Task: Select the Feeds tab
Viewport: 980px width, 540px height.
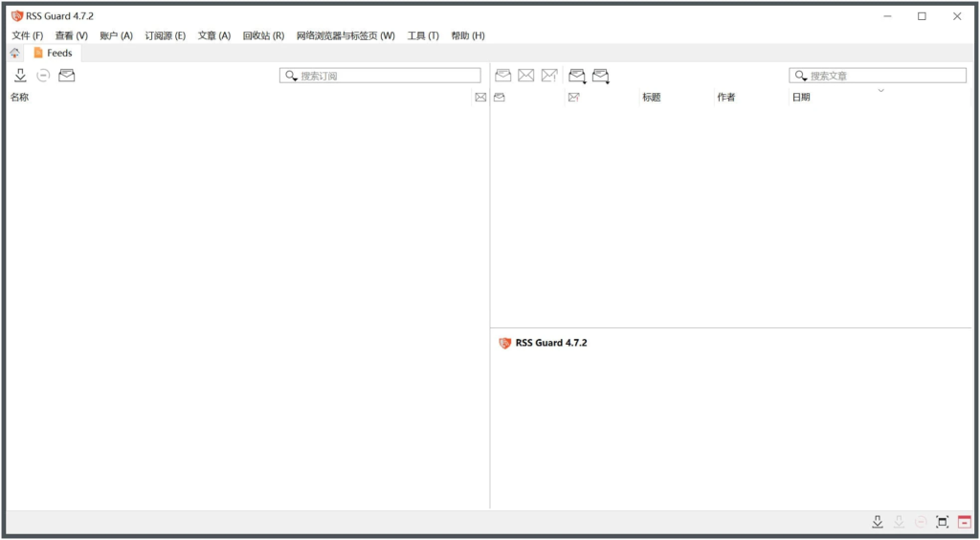Action: pyautogui.click(x=54, y=53)
